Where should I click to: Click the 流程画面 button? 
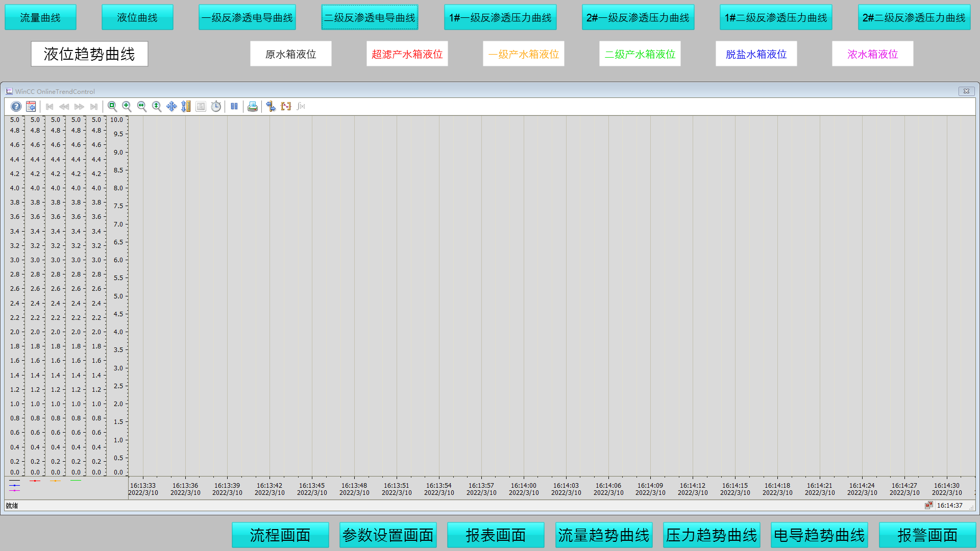[x=280, y=535]
